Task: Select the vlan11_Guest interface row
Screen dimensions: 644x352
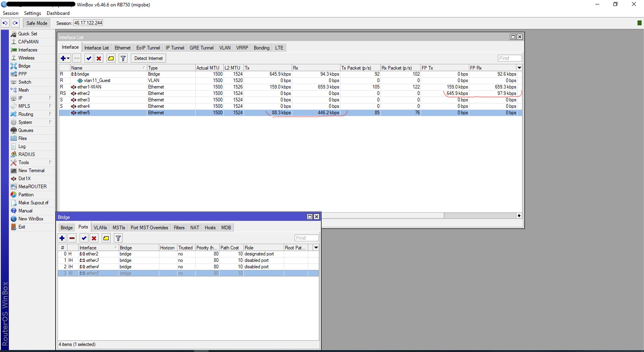Action: [291, 80]
